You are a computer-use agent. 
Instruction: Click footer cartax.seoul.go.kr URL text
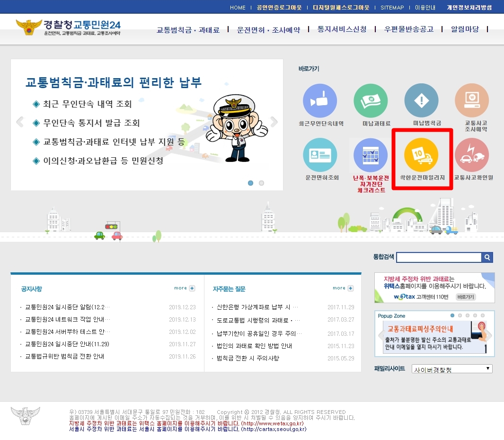[x=274, y=429]
